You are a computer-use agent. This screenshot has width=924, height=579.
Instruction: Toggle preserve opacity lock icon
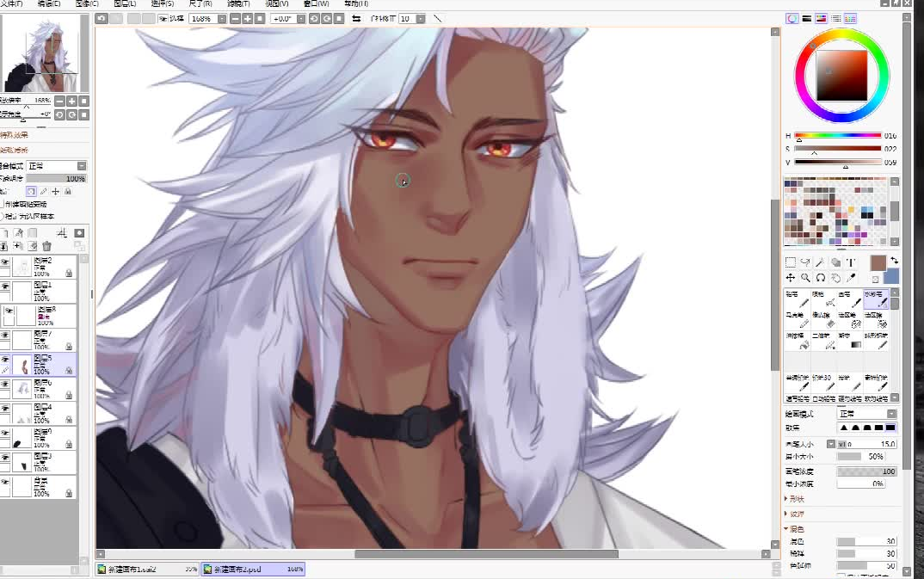click(x=31, y=192)
